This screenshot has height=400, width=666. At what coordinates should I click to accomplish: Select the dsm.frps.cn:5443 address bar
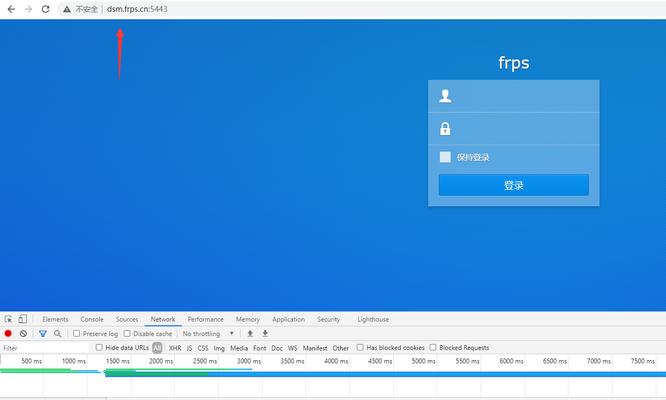[x=137, y=9]
